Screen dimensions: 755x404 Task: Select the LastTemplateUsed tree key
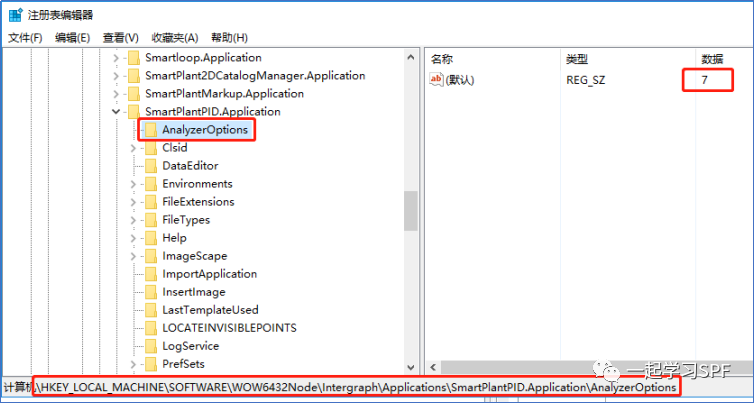[210, 310]
